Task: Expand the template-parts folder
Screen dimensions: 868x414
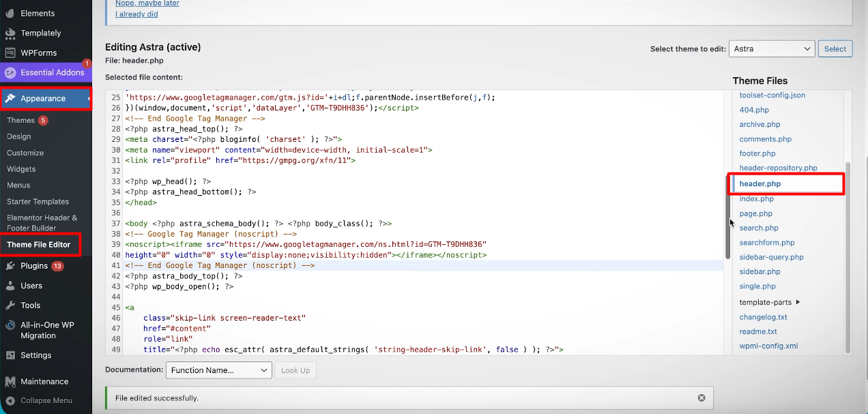Action: click(770, 302)
